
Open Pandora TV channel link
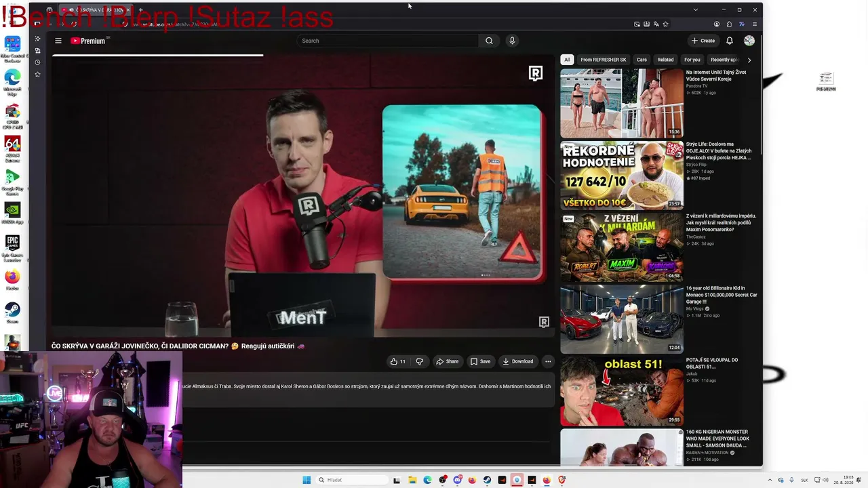pos(696,86)
